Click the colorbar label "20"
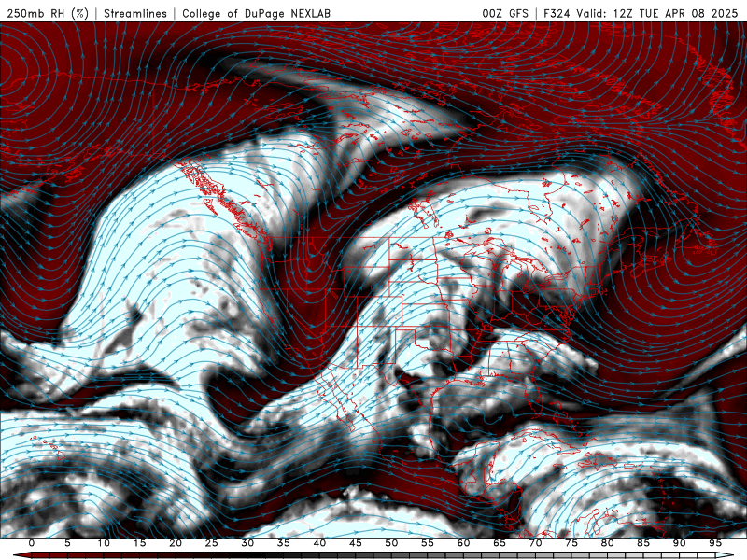The width and height of the screenshot is (747, 560). pyautogui.click(x=176, y=543)
